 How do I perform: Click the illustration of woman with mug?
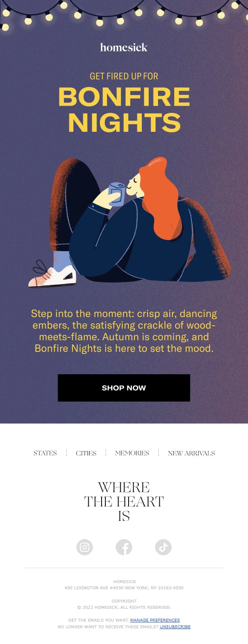129,223
